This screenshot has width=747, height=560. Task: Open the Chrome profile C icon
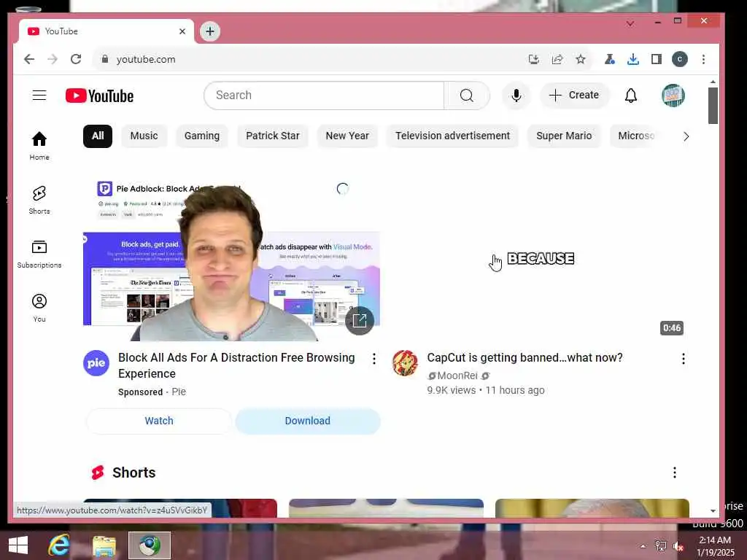(x=680, y=59)
